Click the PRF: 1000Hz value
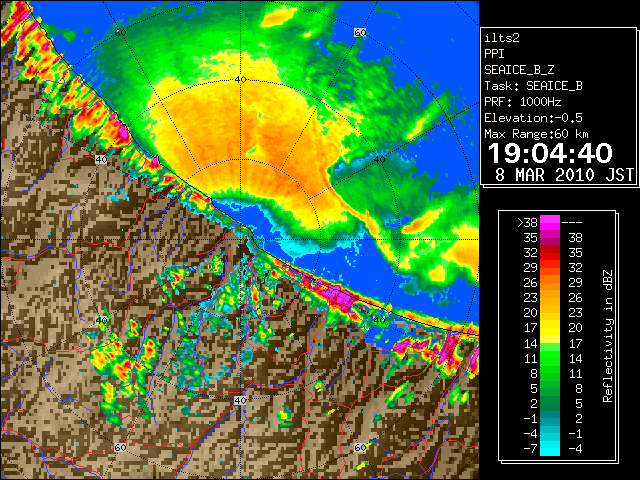 pos(522,102)
